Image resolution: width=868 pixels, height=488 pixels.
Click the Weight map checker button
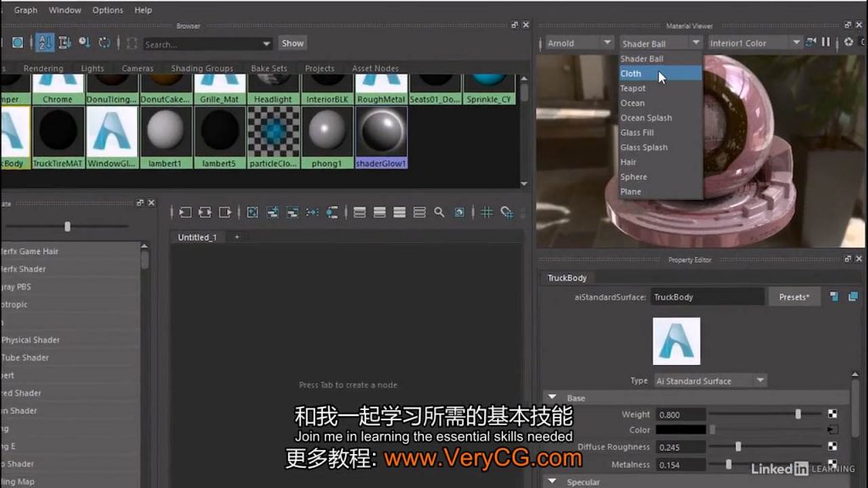coord(832,413)
